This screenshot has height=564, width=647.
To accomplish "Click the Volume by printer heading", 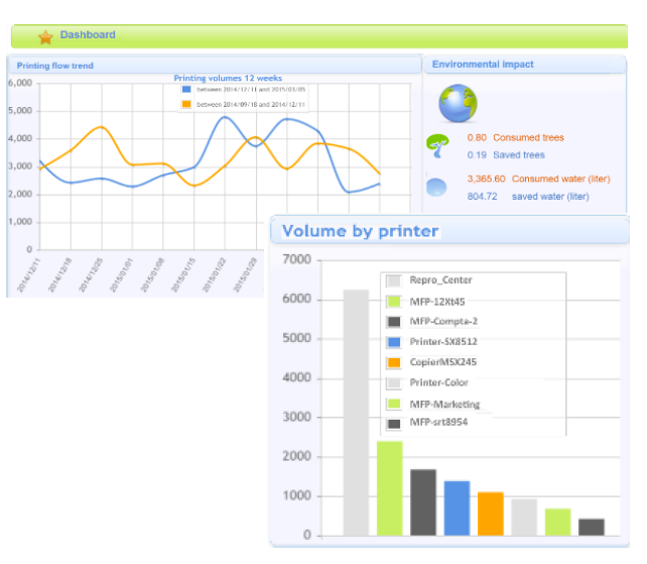I will click(360, 231).
